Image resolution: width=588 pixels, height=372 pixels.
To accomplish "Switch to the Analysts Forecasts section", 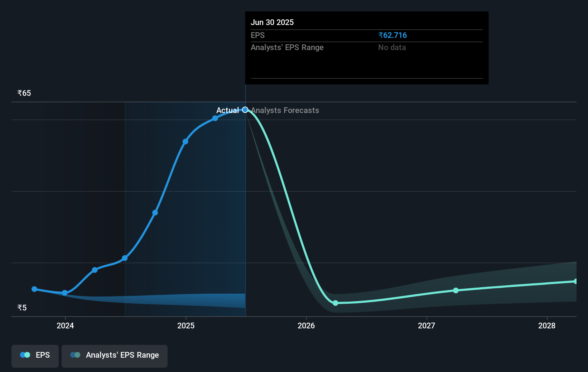I will tap(285, 111).
